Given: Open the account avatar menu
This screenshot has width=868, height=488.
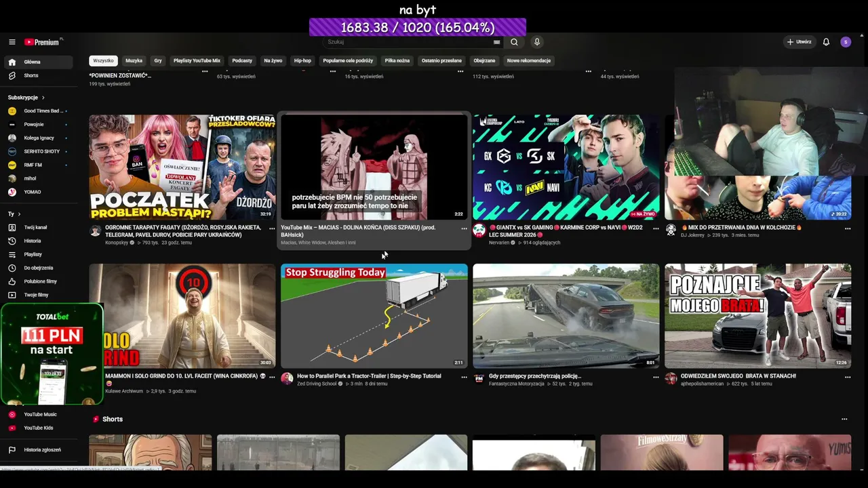Looking at the screenshot, I should pyautogui.click(x=846, y=42).
